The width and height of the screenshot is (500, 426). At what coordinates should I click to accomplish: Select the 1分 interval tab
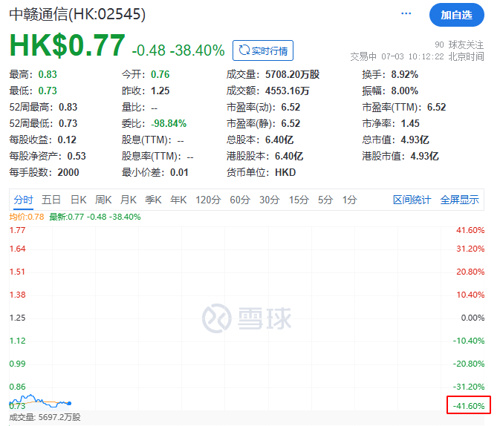tap(350, 200)
